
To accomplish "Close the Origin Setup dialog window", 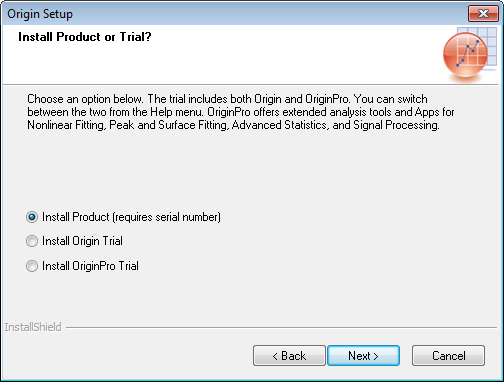I will click(483, 14).
